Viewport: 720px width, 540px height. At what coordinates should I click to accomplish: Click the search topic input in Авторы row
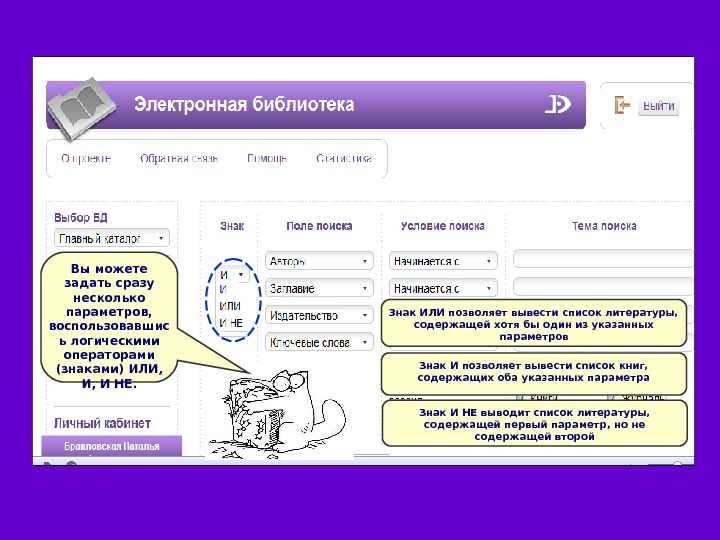point(603,259)
